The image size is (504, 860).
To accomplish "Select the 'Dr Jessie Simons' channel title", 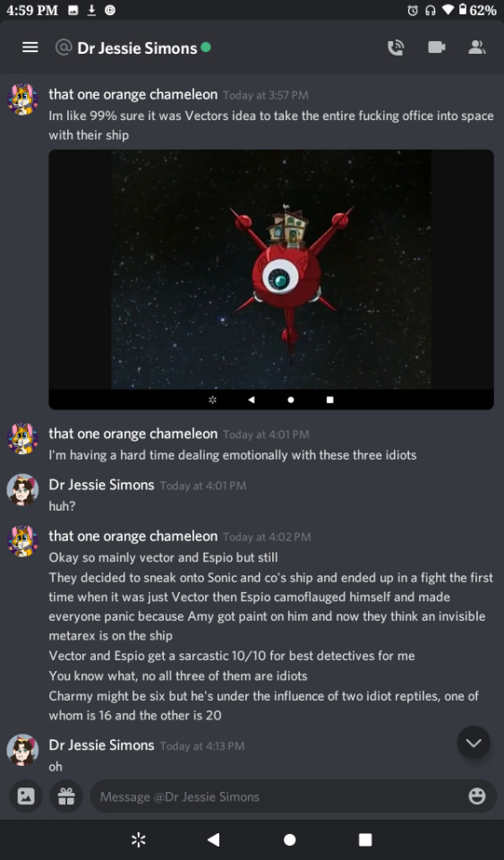I will coord(137,47).
